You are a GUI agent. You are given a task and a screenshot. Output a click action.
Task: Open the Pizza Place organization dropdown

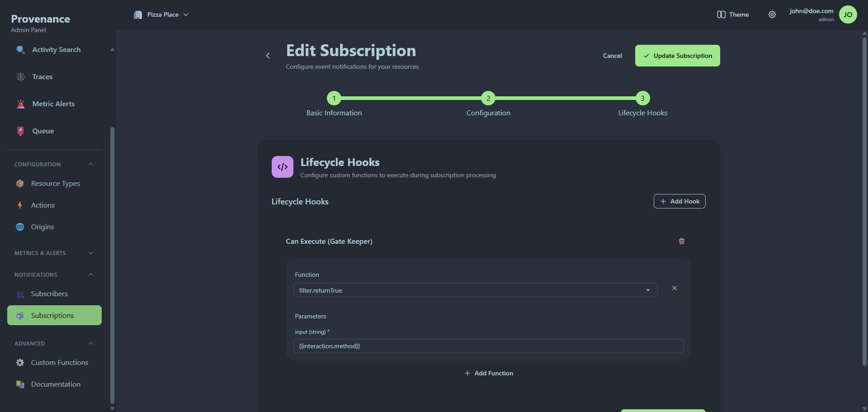pos(161,14)
